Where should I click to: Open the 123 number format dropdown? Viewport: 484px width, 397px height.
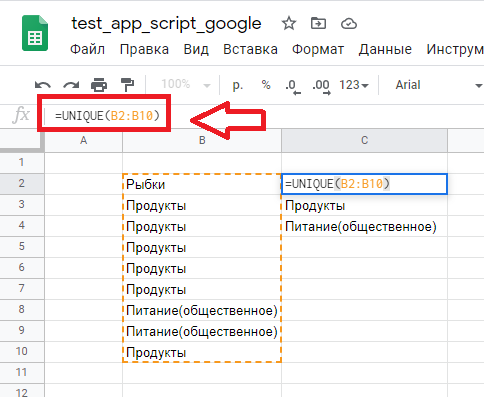coord(354,85)
